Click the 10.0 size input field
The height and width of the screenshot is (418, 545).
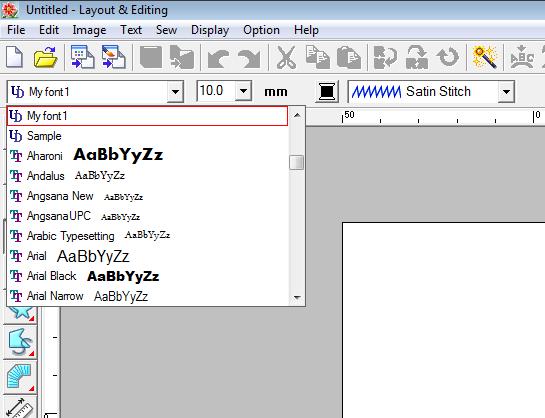216,91
